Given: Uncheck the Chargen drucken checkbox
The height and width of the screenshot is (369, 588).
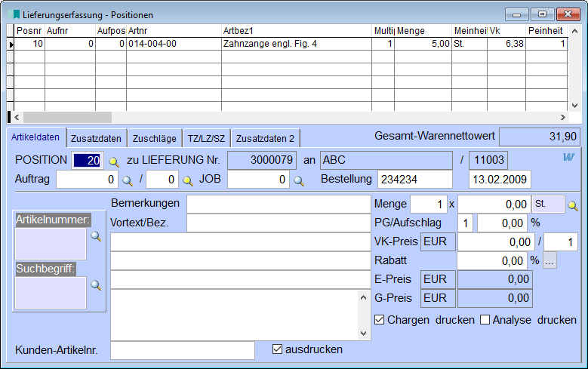Looking at the screenshot, I should (379, 320).
